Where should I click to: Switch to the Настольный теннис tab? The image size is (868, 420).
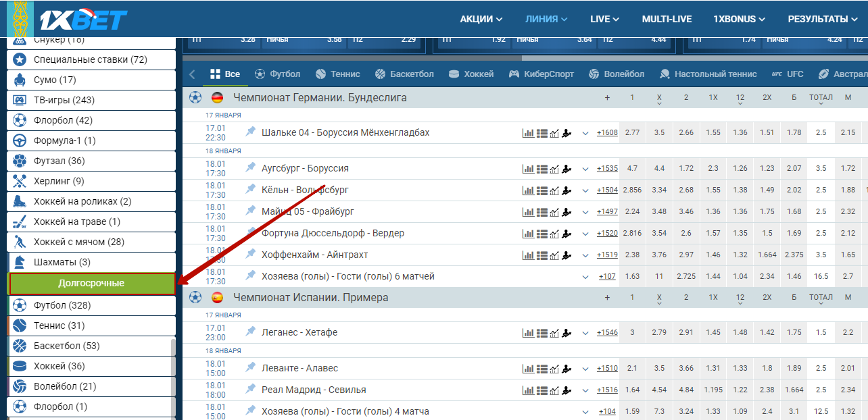coord(708,74)
